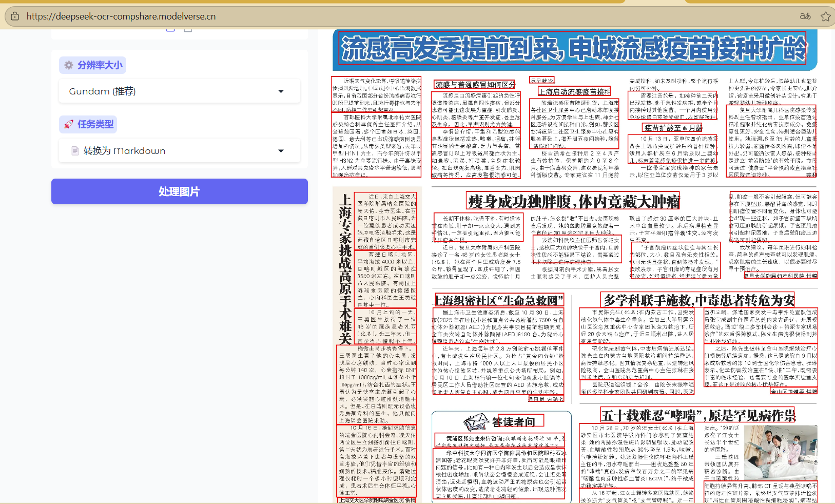
Task: Click the dropdown arrow on the resolution selector
Action: point(281,91)
